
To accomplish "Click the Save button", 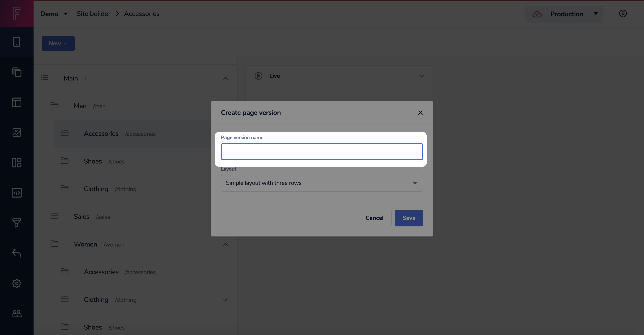I will [409, 218].
